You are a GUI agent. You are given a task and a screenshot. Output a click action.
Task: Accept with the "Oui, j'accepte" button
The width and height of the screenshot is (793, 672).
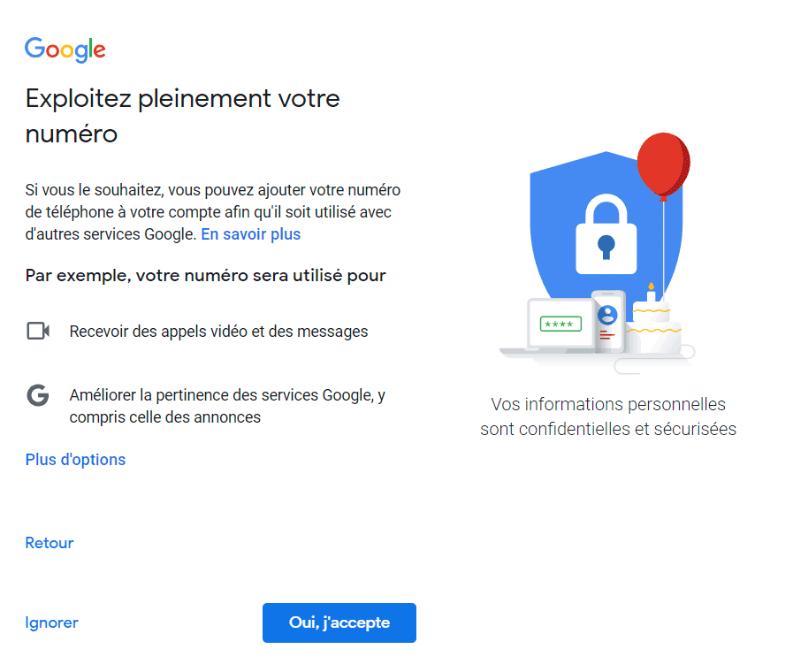tap(339, 623)
